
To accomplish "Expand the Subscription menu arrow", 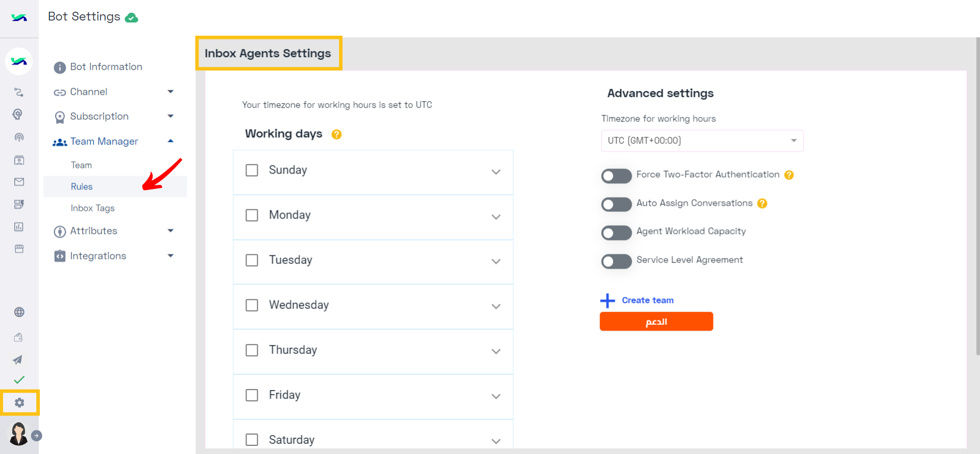I will pyautogui.click(x=170, y=116).
